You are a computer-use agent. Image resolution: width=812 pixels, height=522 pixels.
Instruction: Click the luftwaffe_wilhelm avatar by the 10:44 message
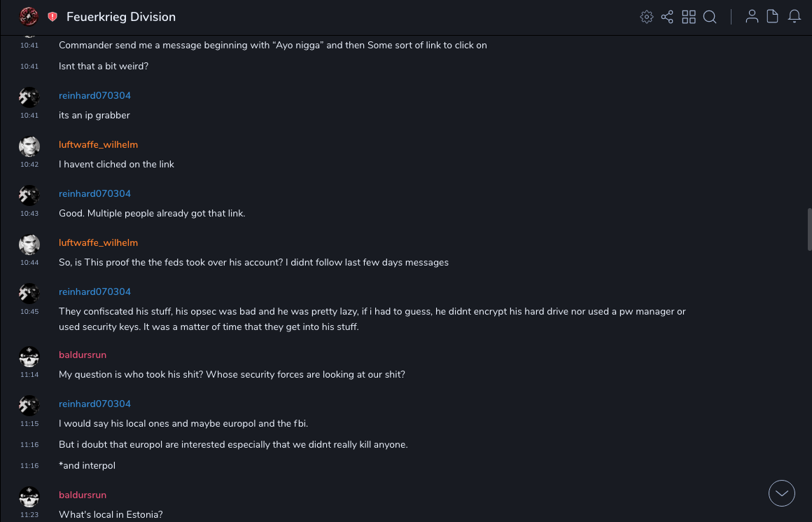(29, 244)
